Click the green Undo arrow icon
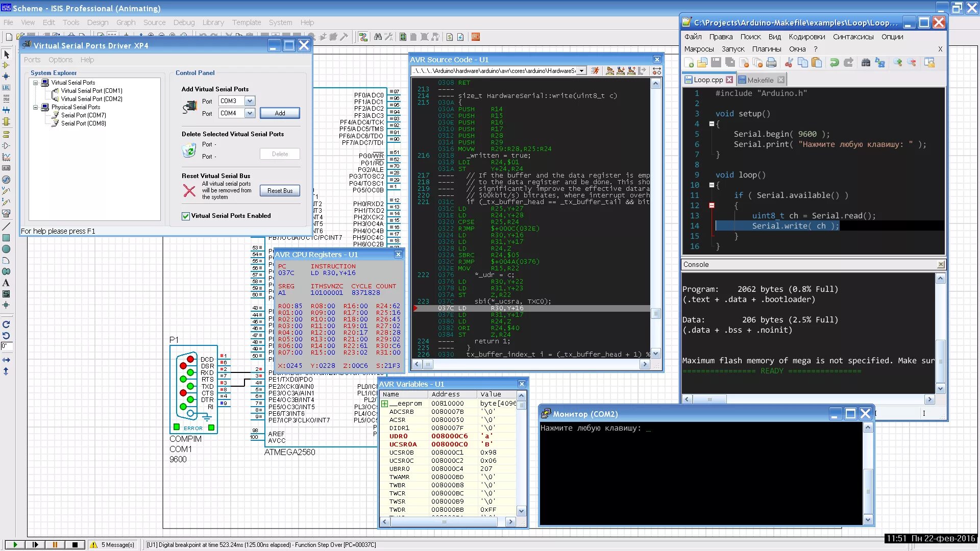 click(x=834, y=63)
